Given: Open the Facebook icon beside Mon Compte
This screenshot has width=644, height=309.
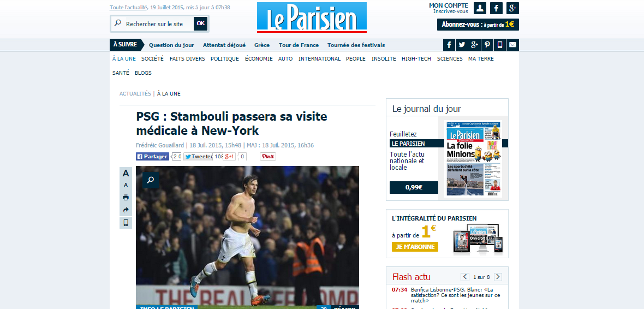Looking at the screenshot, I should click(x=496, y=8).
